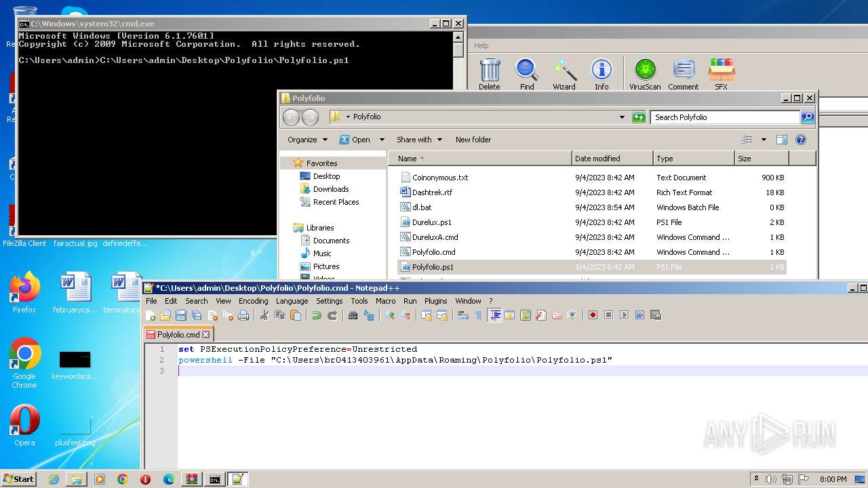
Task: Cut selection with scissors icon
Action: point(264,315)
